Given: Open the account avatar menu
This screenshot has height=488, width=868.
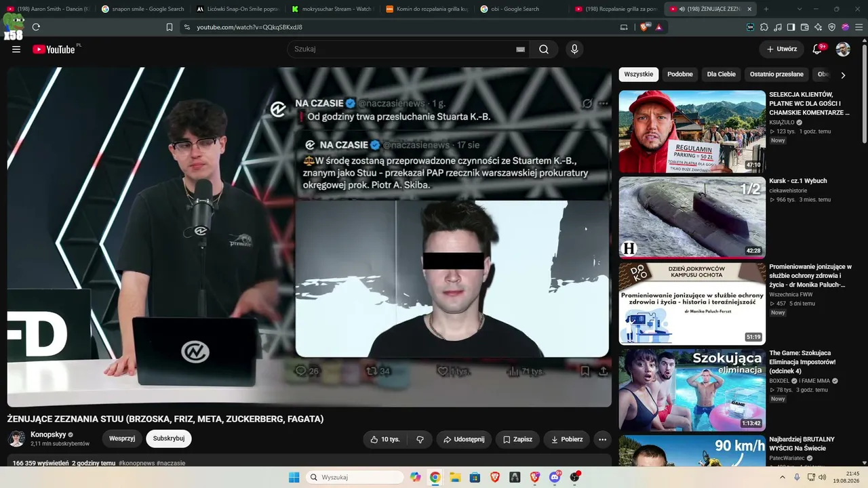Looking at the screenshot, I should coord(843,49).
